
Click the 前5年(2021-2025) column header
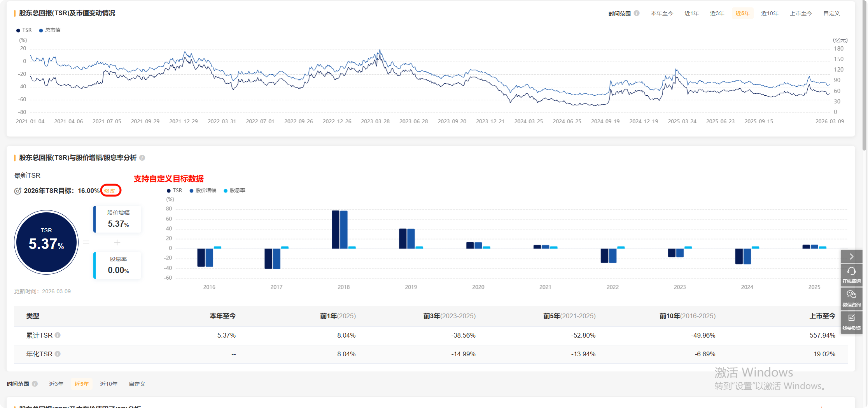pyautogui.click(x=569, y=316)
